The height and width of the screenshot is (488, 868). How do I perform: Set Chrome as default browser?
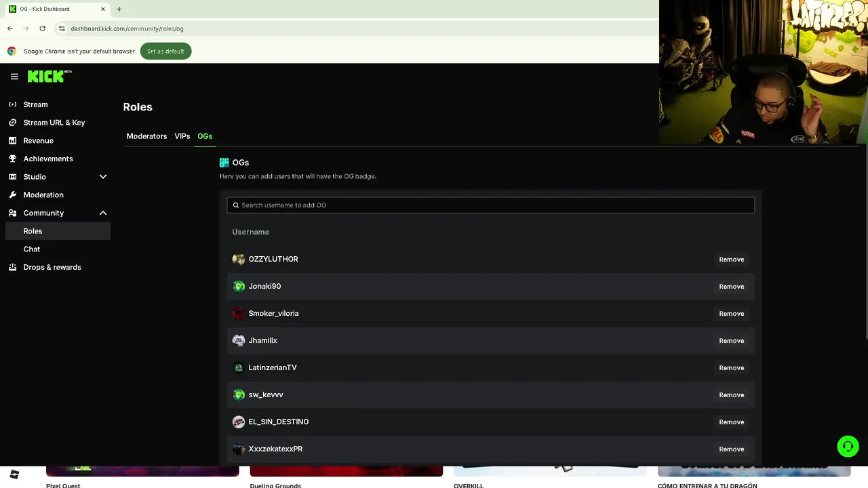pyautogui.click(x=165, y=51)
